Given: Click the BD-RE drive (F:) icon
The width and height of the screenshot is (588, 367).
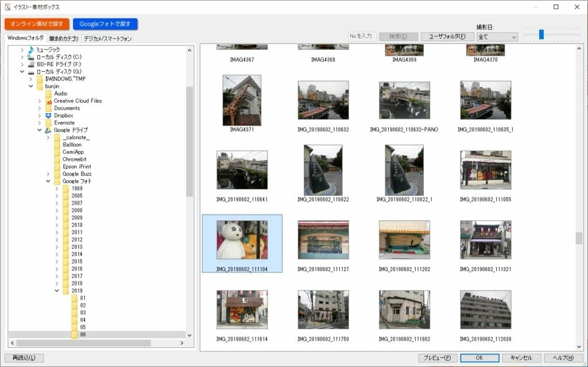Looking at the screenshot, I should (x=31, y=64).
